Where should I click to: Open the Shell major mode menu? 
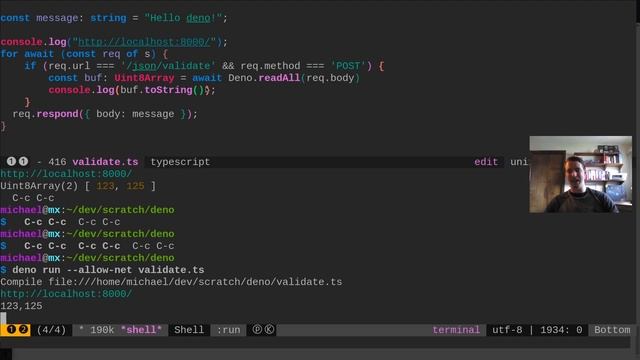pyautogui.click(x=189, y=330)
